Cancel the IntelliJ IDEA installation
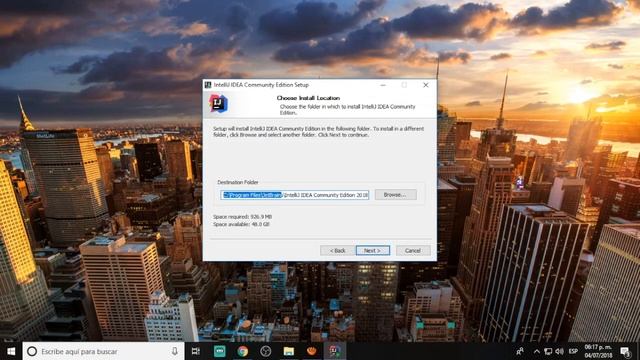 (x=413, y=250)
